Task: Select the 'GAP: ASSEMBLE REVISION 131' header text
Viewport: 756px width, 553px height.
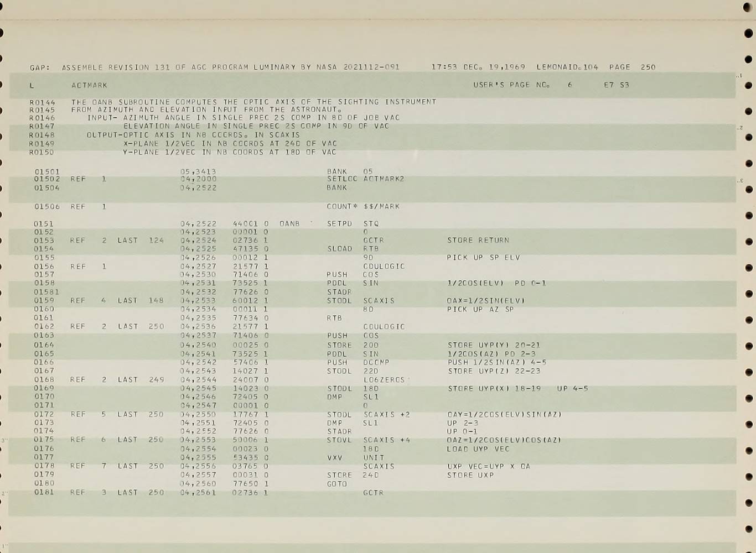Action: 100,67
